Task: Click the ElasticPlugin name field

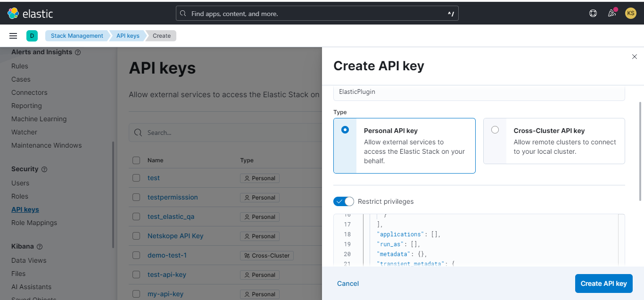Action: 479,93
